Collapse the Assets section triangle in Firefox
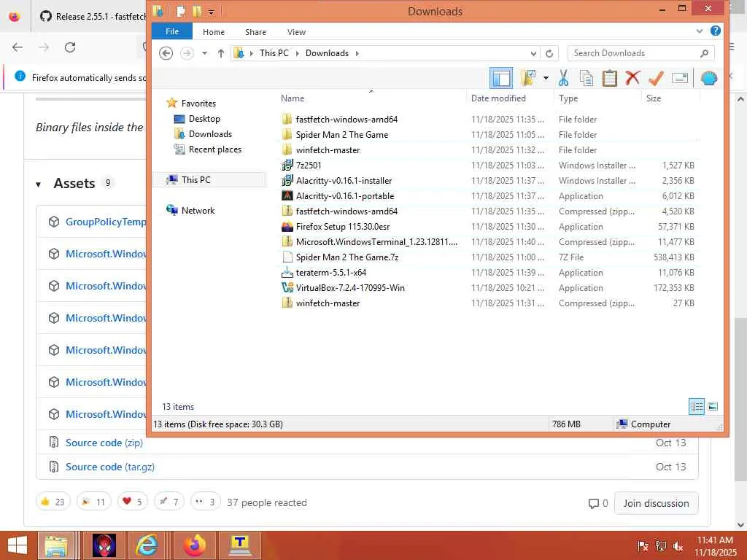 pyautogui.click(x=38, y=184)
